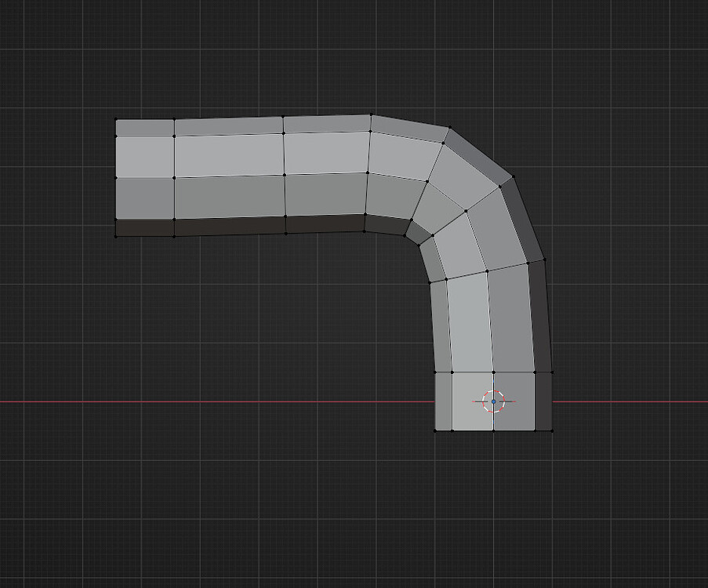Select the bottom-left corner vertex of the vertical pipe end
The height and width of the screenshot is (588, 708).
point(435,431)
